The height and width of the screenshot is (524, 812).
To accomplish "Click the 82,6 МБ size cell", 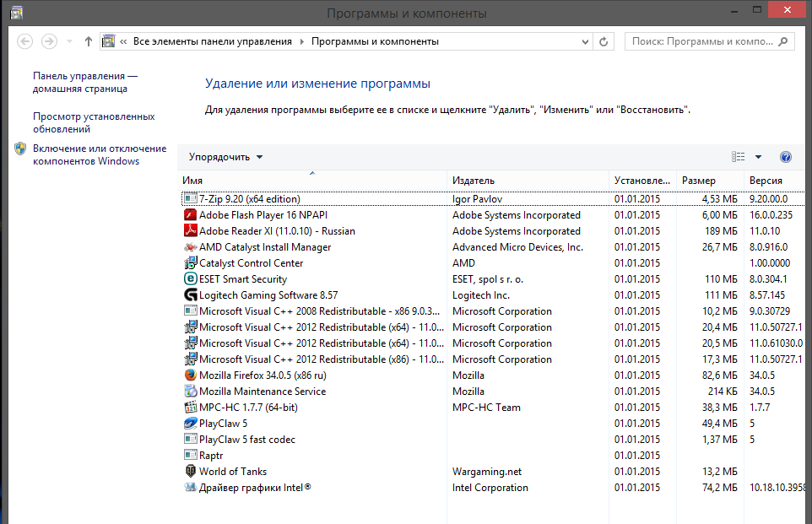I will (720, 375).
